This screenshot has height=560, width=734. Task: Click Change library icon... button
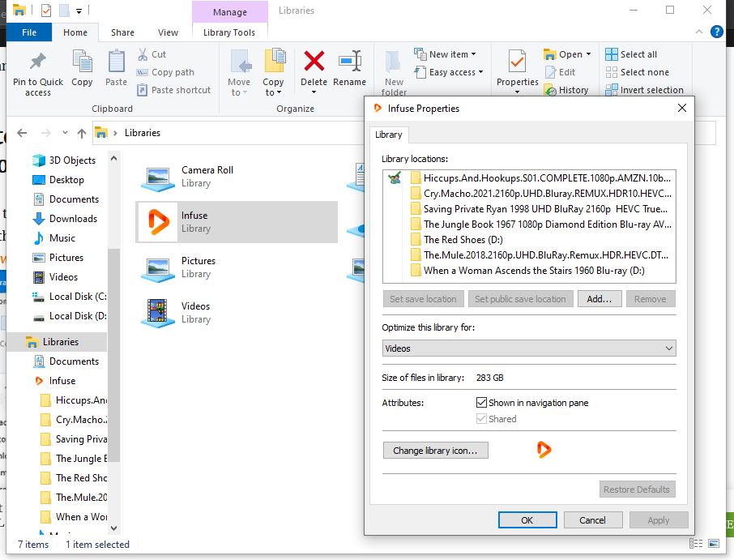(435, 450)
